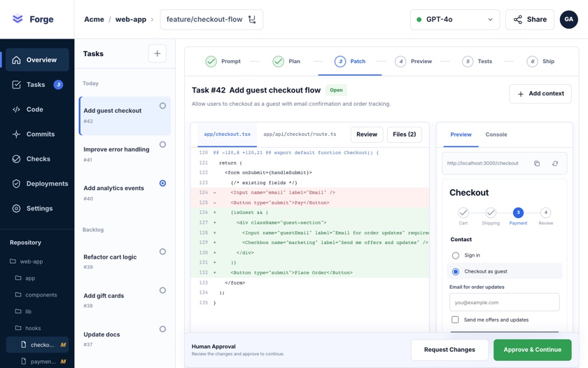The image size is (588, 368).
Task: Open the Deployments shield icon
Action: (x=16, y=184)
